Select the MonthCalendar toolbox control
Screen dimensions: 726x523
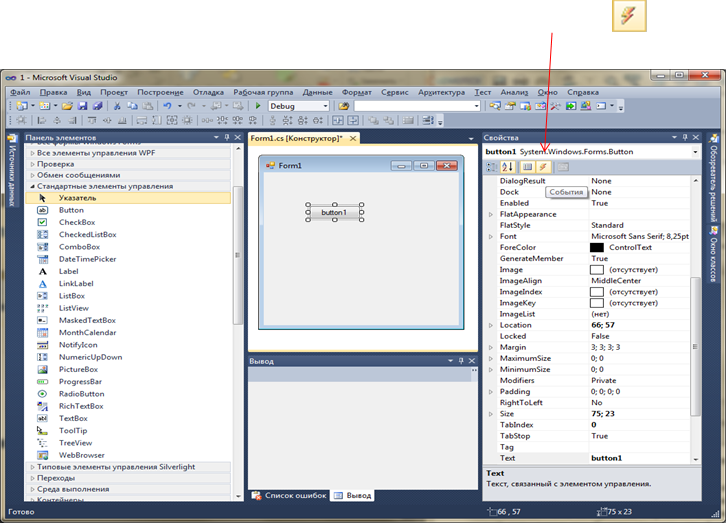(87, 332)
